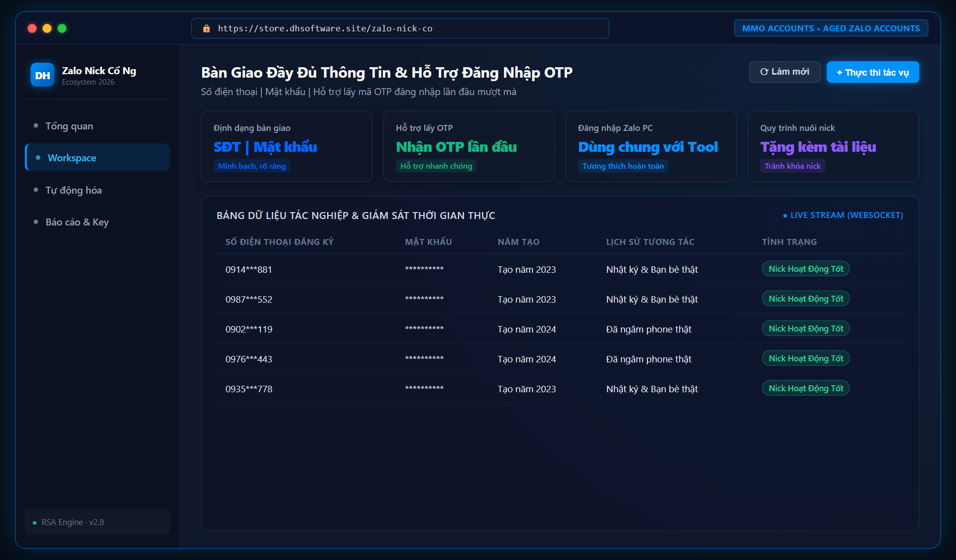Click the yellow minimize window dot

click(47, 28)
